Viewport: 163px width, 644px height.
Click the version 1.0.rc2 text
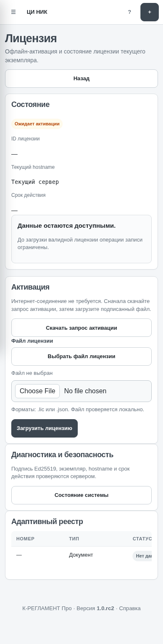pos(105,608)
